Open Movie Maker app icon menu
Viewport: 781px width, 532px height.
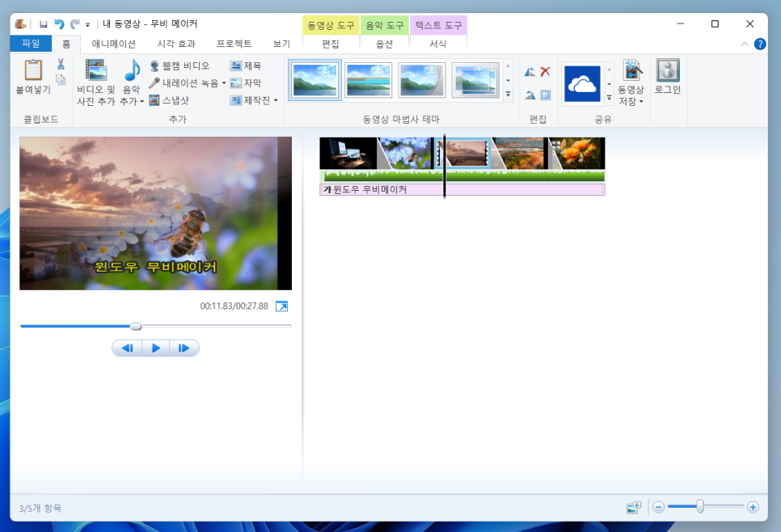click(x=20, y=24)
